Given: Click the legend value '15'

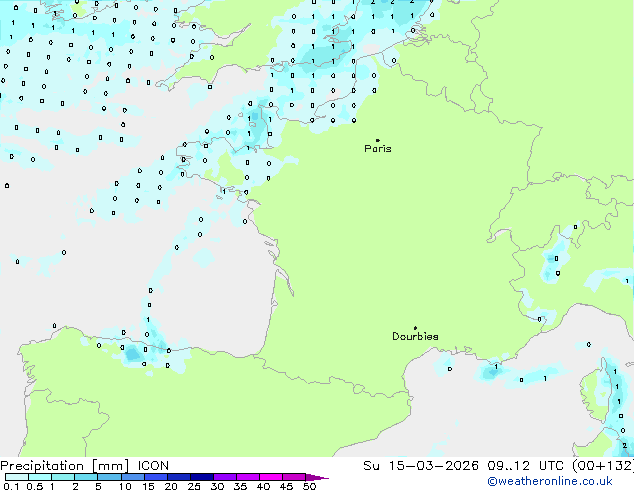Looking at the screenshot, I should pos(148,486).
